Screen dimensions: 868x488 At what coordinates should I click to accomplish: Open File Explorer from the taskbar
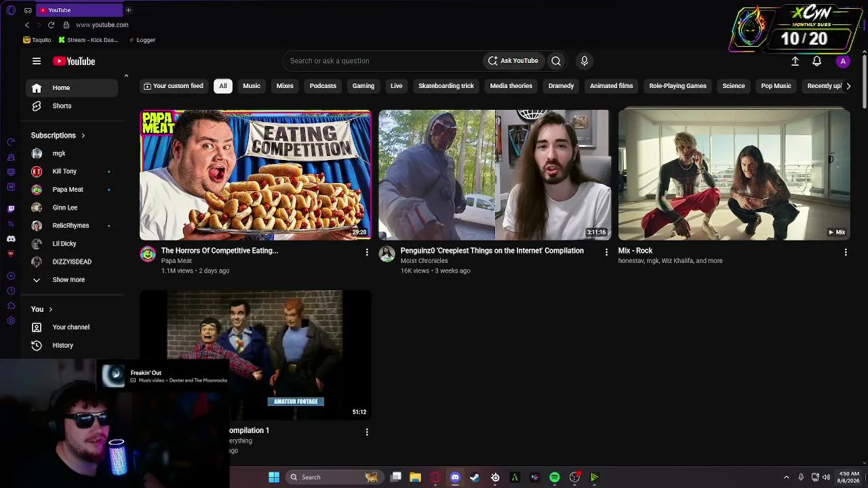[x=416, y=477]
